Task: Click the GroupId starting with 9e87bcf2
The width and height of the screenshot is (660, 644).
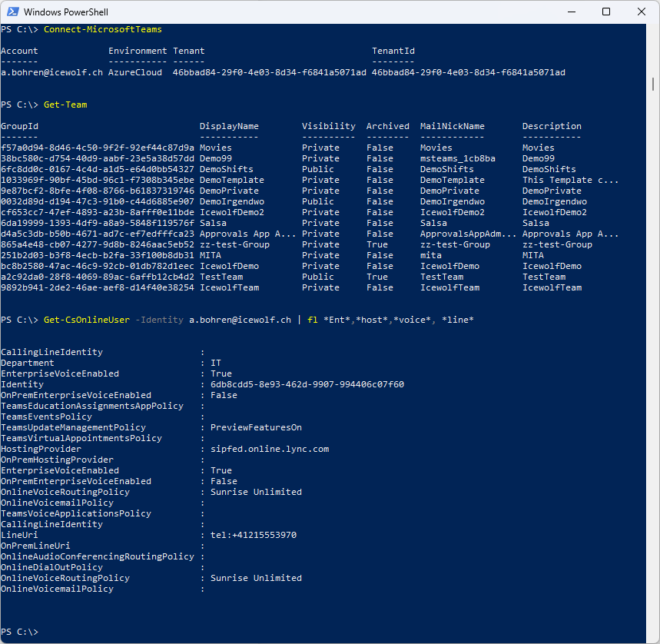Action: click(98, 191)
